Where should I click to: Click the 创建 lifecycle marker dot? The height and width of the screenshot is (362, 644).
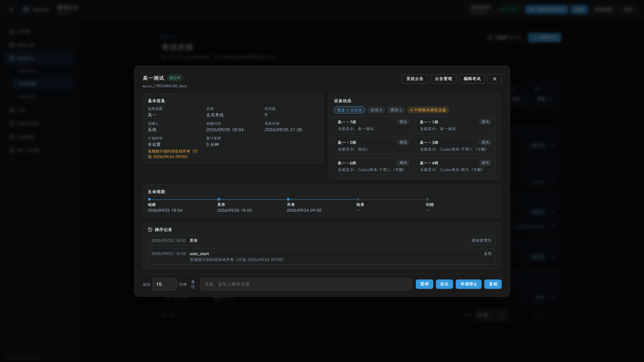149,199
